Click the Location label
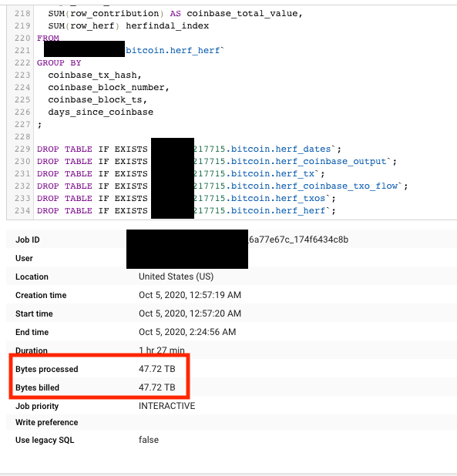 click(x=32, y=277)
